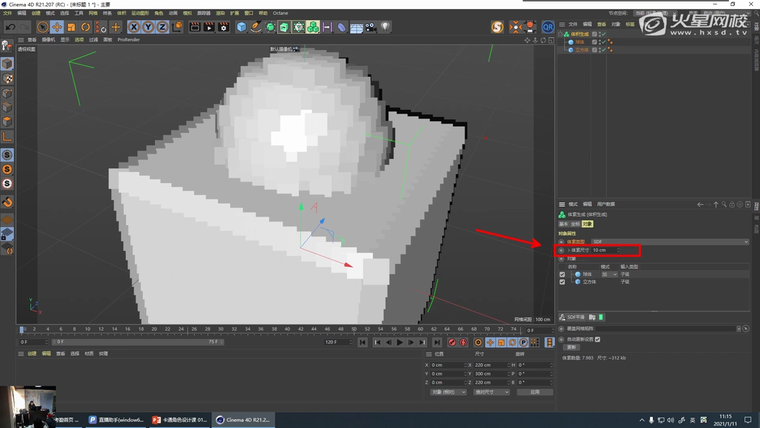Add a Cube primitive from toolbar
Viewport: 760px width, 428px height.
[241, 27]
